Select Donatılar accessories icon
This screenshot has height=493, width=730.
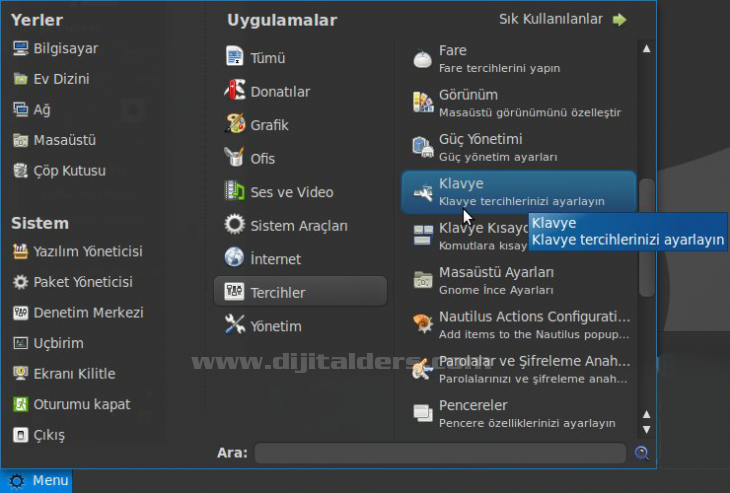[234, 90]
